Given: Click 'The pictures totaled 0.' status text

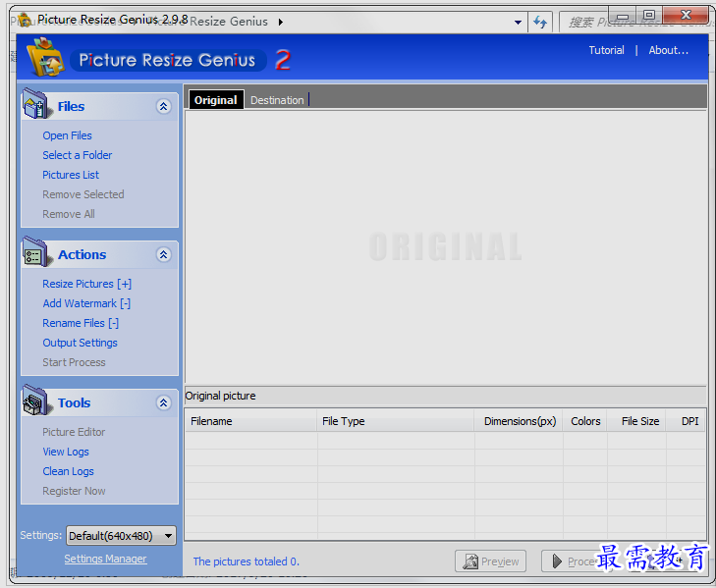Looking at the screenshot, I should [x=247, y=561].
